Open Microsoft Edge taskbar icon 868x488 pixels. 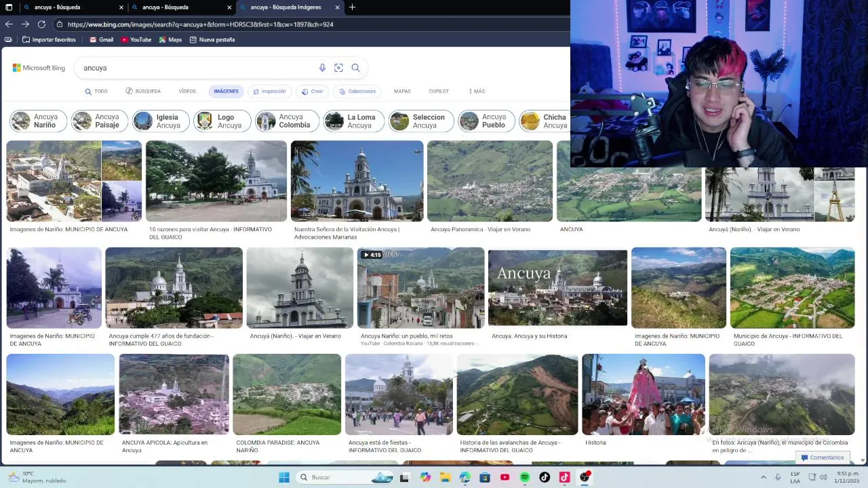pos(465,477)
